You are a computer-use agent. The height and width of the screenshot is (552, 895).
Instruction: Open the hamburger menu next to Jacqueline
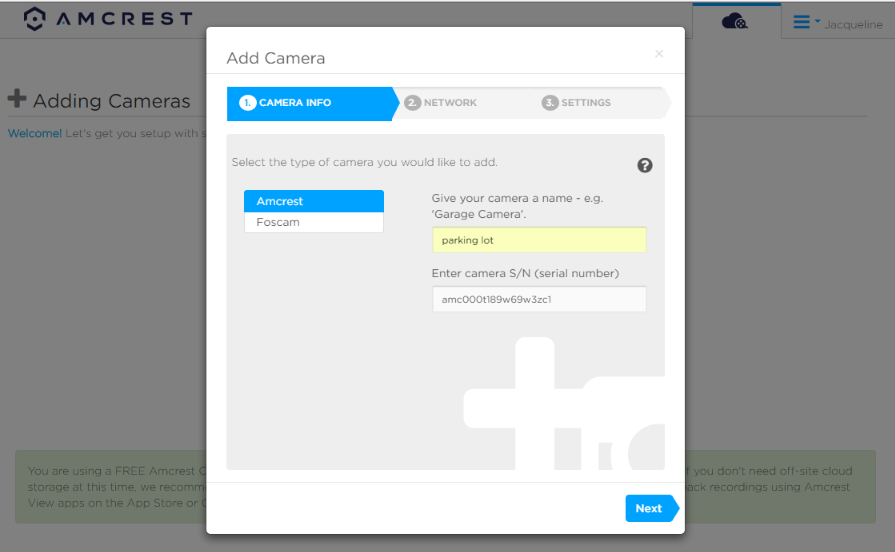806,22
